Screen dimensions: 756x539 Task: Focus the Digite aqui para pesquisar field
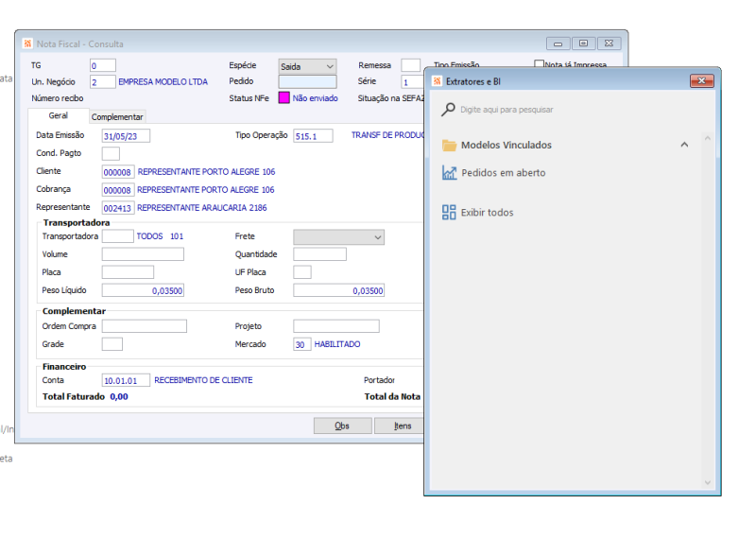click(507, 110)
